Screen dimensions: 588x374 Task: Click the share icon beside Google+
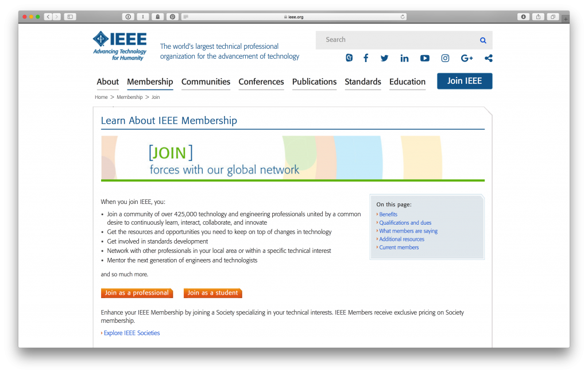tap(488, 58)
